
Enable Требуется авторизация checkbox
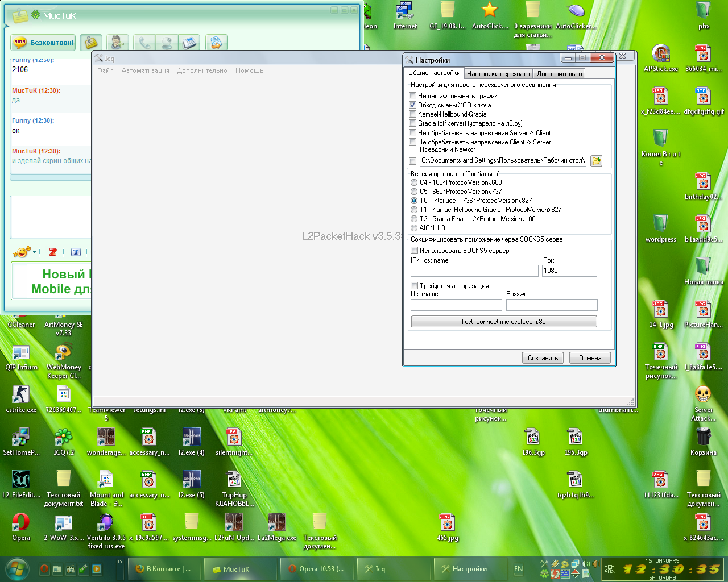[x=415, y=286]
